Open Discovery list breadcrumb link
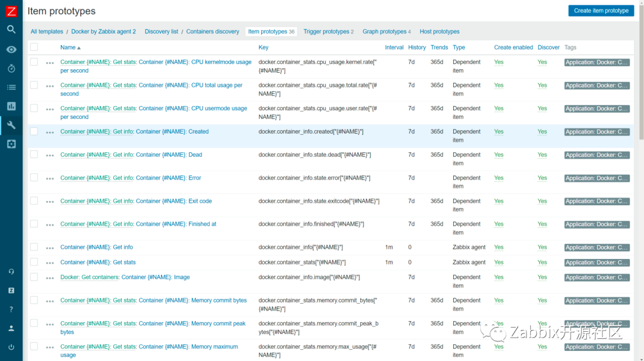Image resolution: width=644 pixels, height=361 pixels. click(x=161, y=32)
